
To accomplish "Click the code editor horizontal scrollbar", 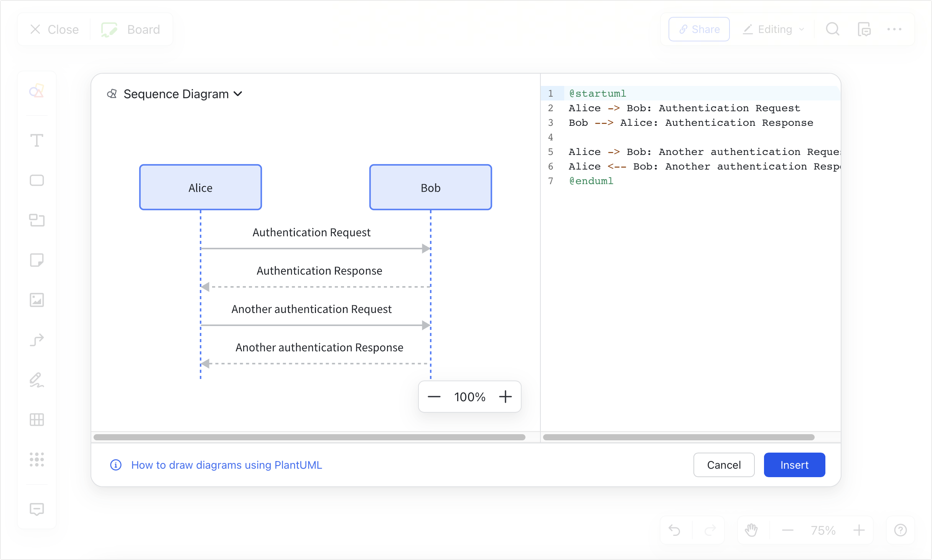I will click(678, 437).
